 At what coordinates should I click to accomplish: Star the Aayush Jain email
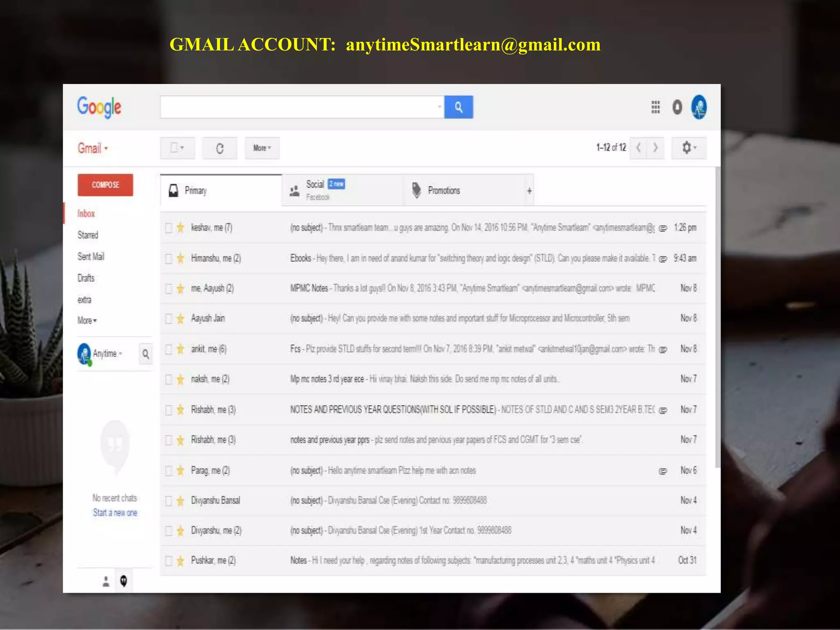pos(180,318)
